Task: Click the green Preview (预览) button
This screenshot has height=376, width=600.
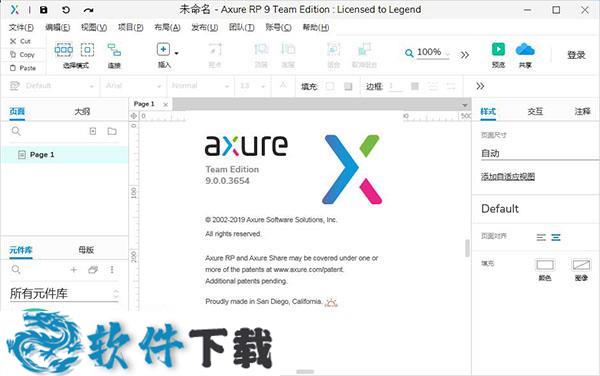Action: [x=498, y=49]
